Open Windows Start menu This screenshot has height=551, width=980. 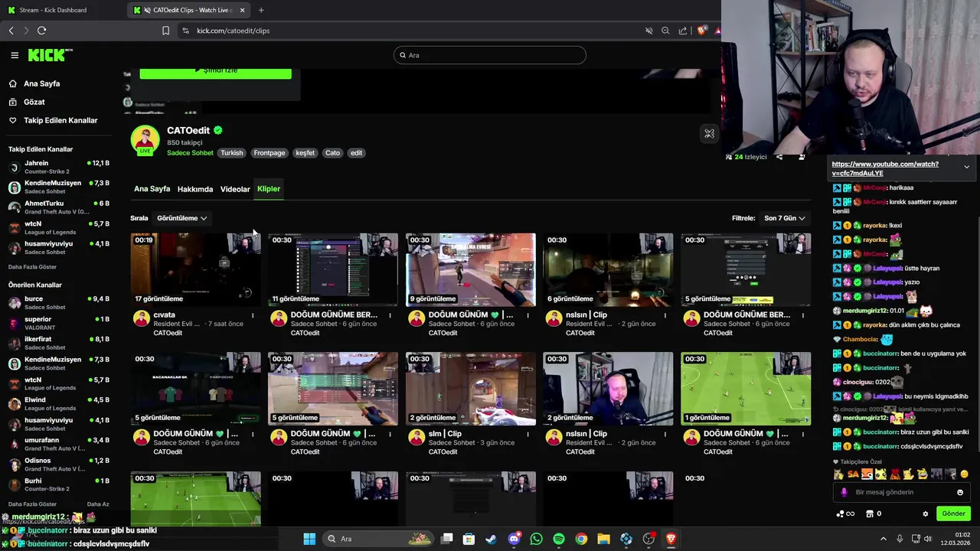(x=309, y=539)
